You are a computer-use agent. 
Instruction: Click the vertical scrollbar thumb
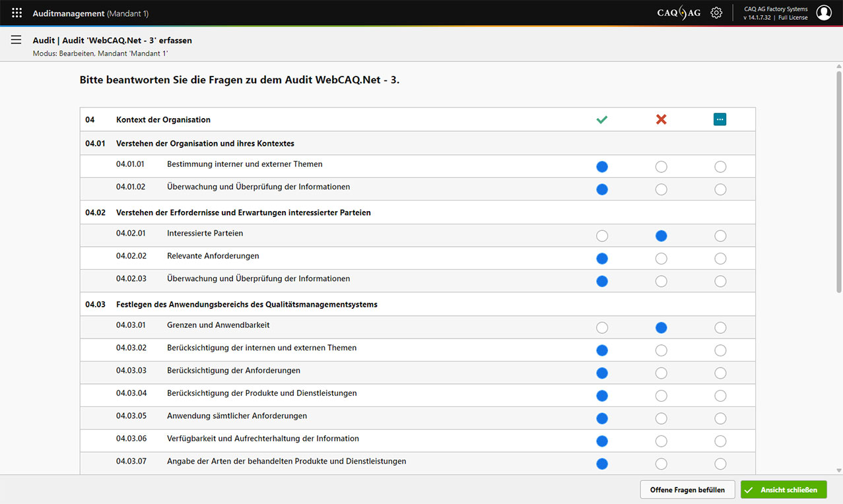pos(838,181)
